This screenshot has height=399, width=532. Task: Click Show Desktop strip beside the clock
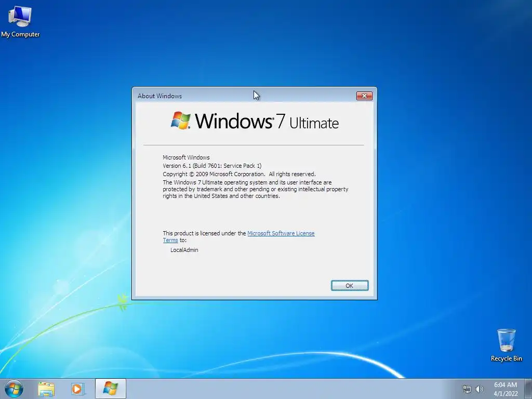point(528,389)
